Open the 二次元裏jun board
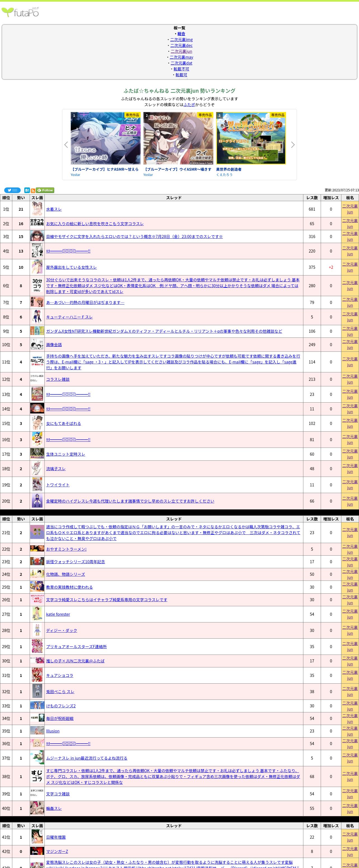The width and height of the screenshot is (359, 868). (x=181, y=52)
